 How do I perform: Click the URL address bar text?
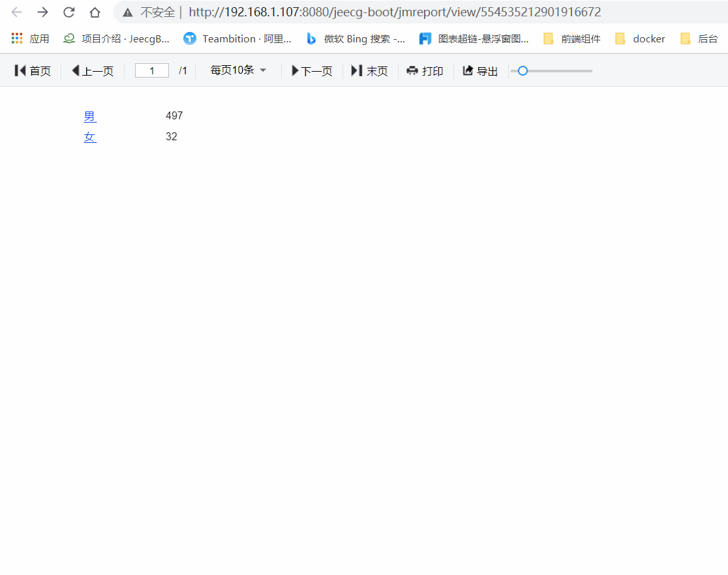pyautogui.click(x=395, y=12)
